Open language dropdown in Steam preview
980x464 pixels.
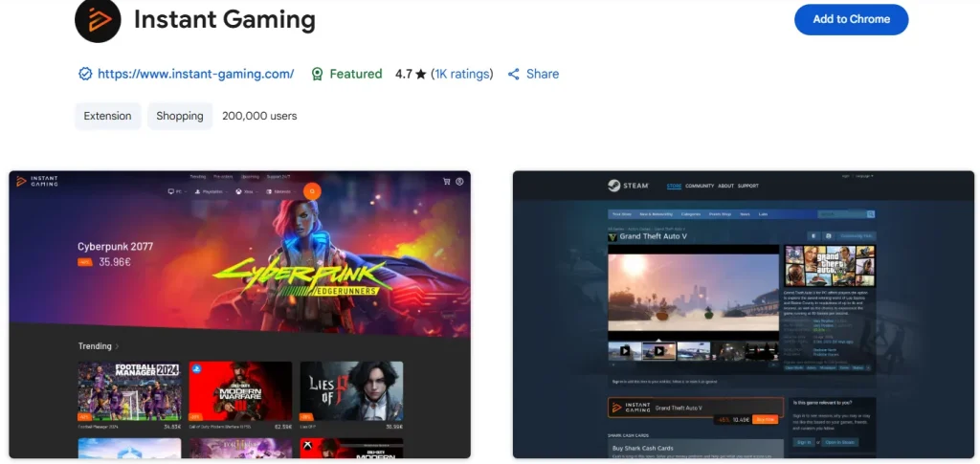tap(864, 176)
